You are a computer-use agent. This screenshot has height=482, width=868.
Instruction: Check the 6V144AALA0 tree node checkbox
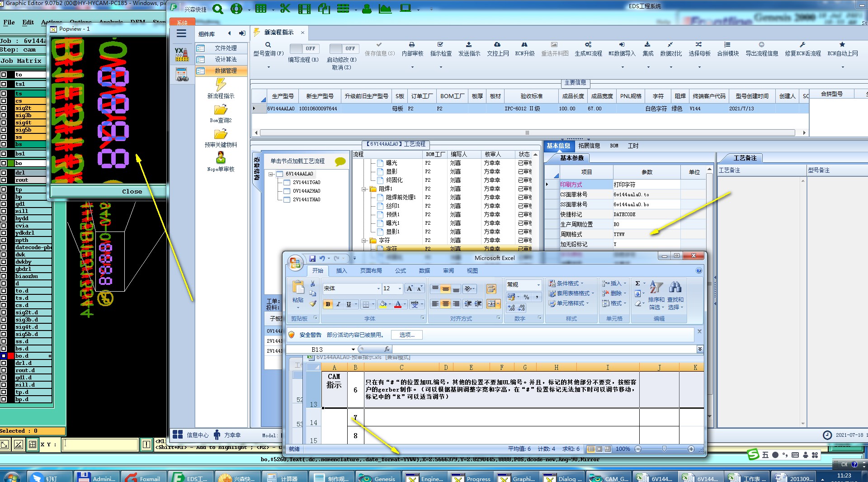click(279, 174)
